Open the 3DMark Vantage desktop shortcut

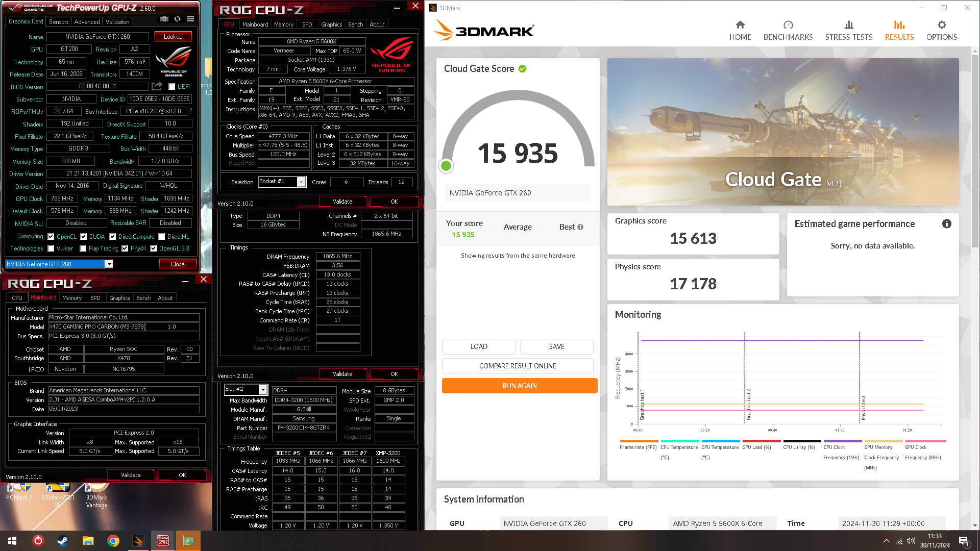(x=96, y=496)
